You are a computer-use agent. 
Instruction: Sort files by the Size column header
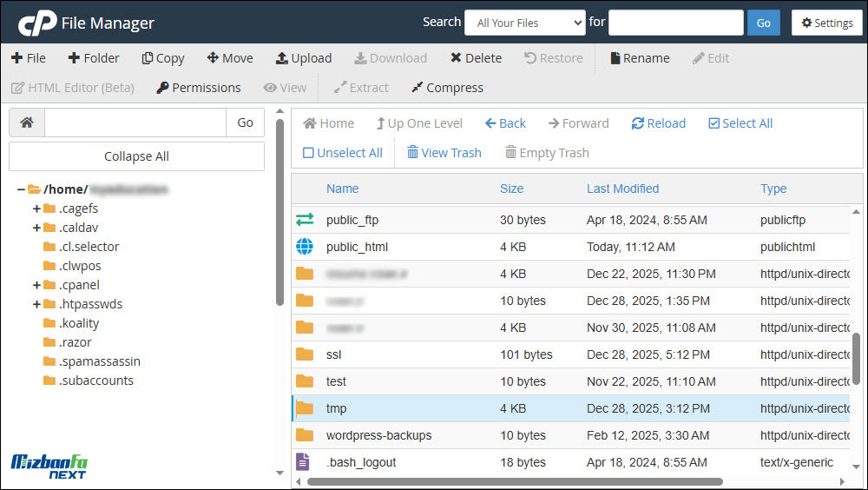pos(511,189)
